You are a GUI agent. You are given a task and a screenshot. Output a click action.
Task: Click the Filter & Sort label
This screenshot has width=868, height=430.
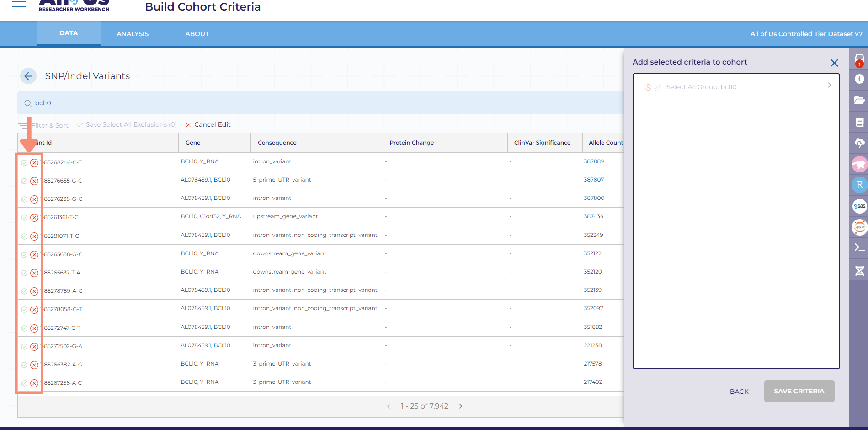coord(50,125)
